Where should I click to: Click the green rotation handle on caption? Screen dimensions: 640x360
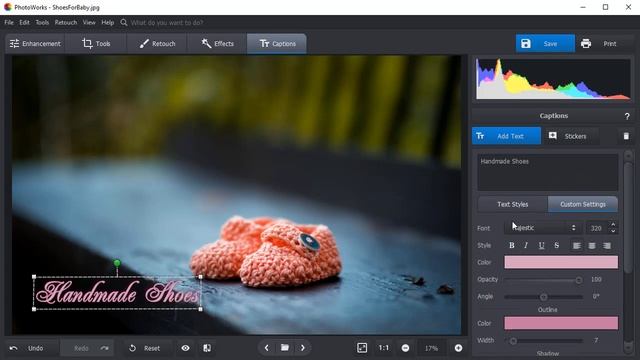pyautogui.click(x=117, y=263)
